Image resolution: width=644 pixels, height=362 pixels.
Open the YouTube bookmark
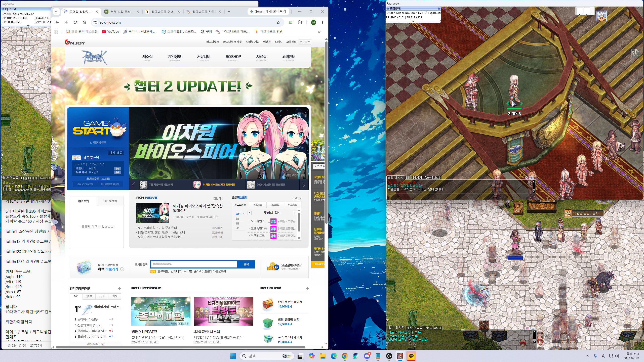110,31
